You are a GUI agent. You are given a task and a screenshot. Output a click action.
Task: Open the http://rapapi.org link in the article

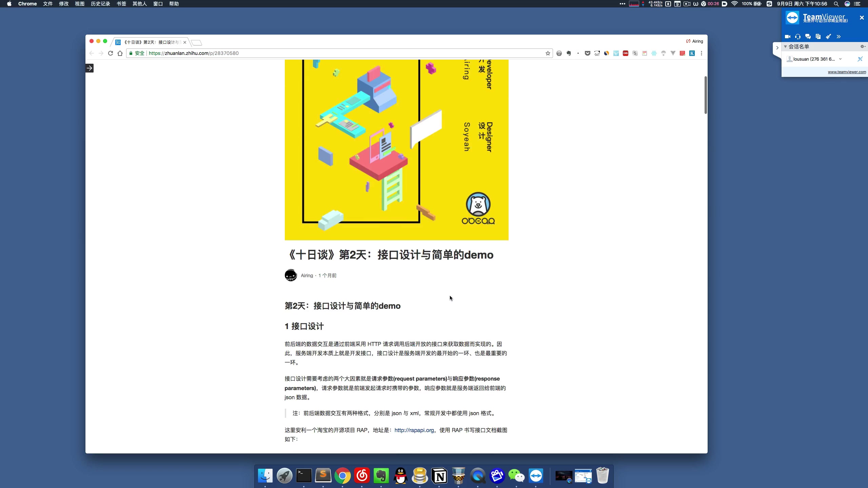pos(414,430)
